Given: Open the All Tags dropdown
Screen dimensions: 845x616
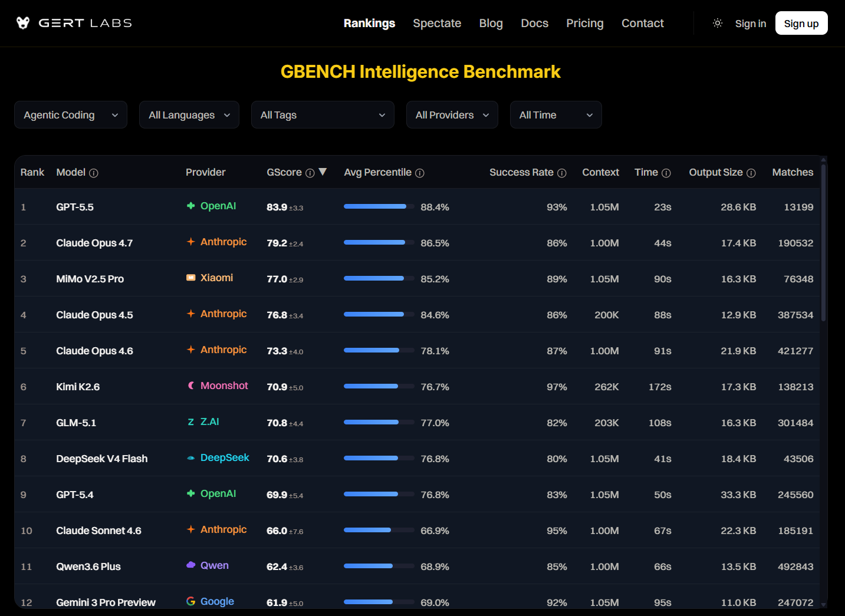Looking at the screenshot, I should (x=323, y=115).
